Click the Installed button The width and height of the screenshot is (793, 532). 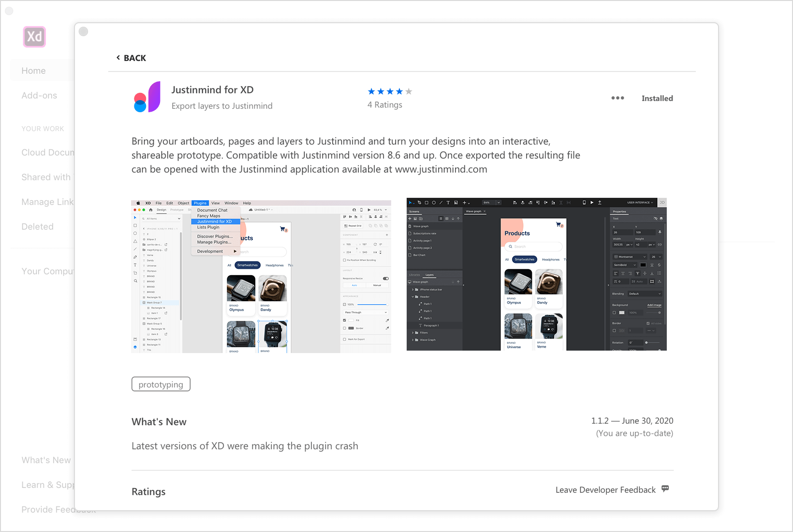(x=657, y=98)
